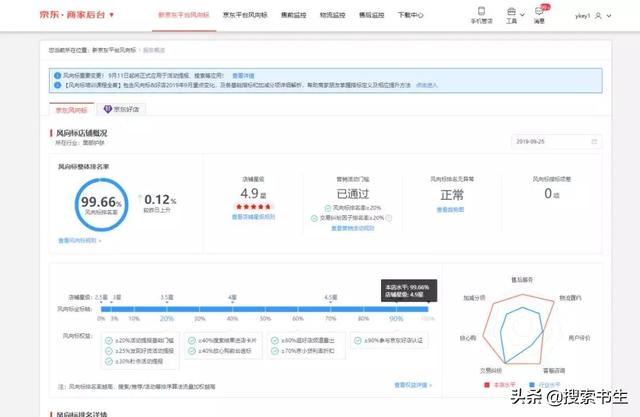
Task: Click the 3.5星 marker above the bar
Action: point(167,297)
